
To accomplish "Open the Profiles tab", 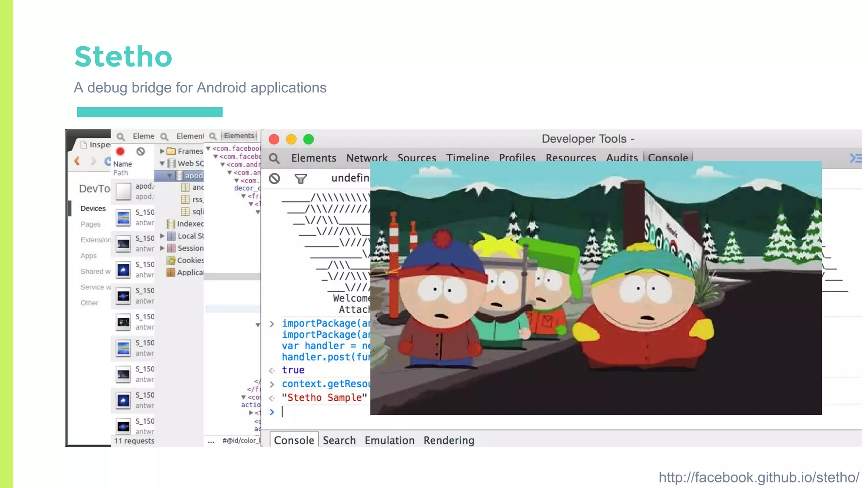I will click(517, 158).
